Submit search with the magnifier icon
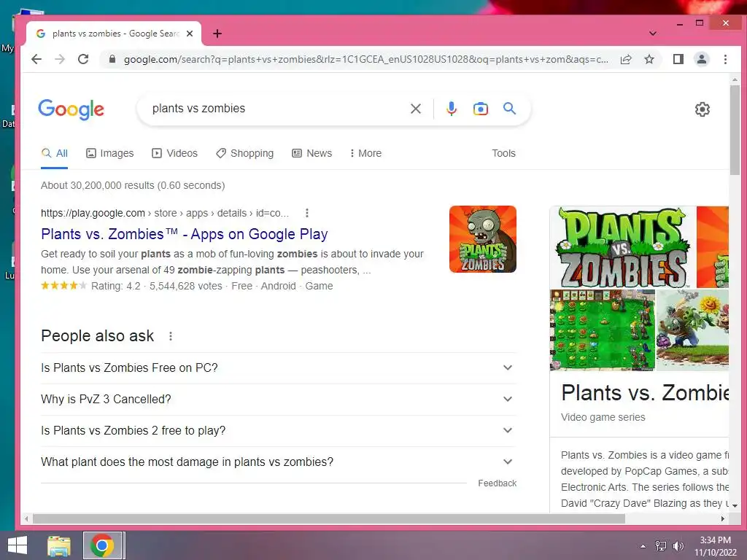Image resolution: width=747 pixels, height=560 pixels. point(509,109)
